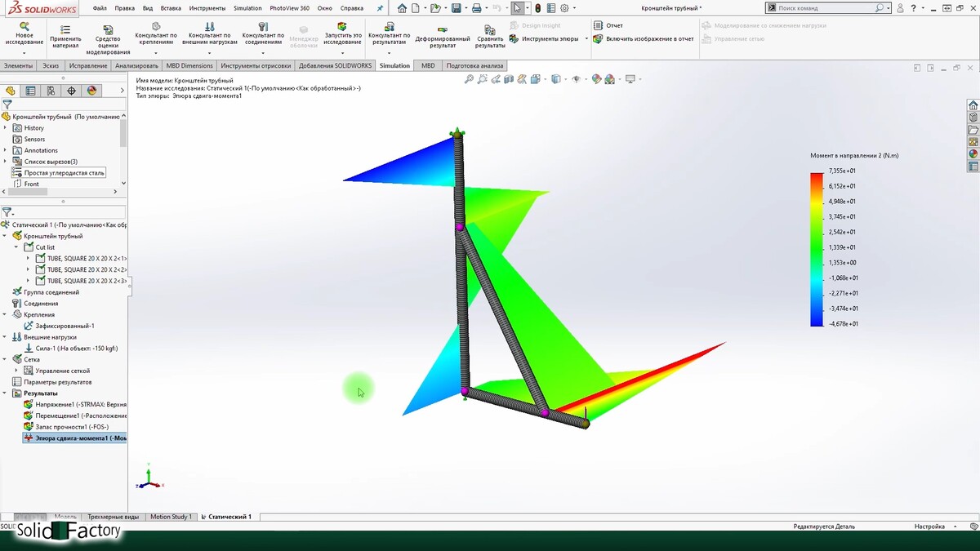The image size is (980, 551).
Task: Click the Home icon in top toolbar
Action: 402,8
